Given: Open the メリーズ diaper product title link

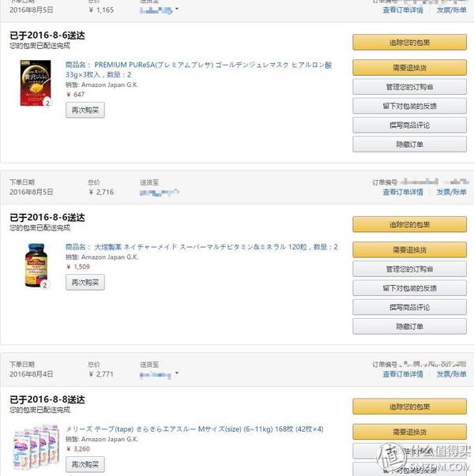Looking at the screenshot, I should click(195, 429).
